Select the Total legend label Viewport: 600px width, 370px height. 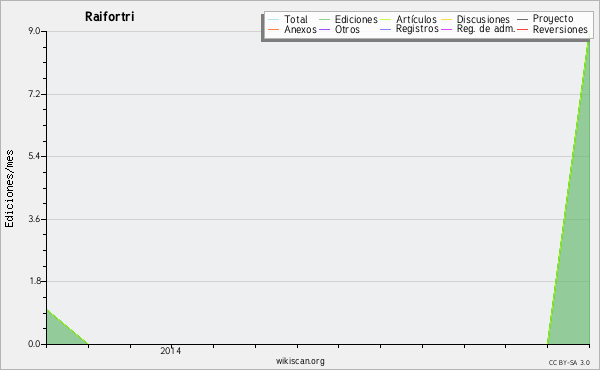coord(296,19)
